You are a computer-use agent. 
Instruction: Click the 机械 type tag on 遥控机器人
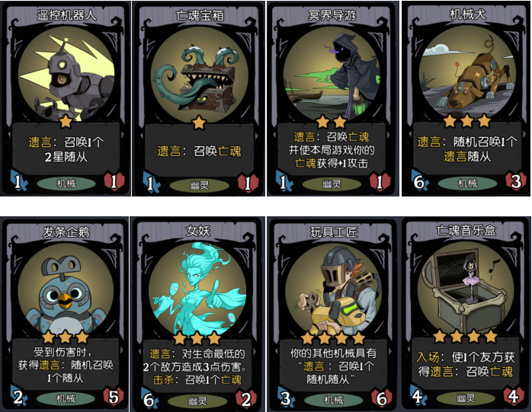[x=66, y=184]
